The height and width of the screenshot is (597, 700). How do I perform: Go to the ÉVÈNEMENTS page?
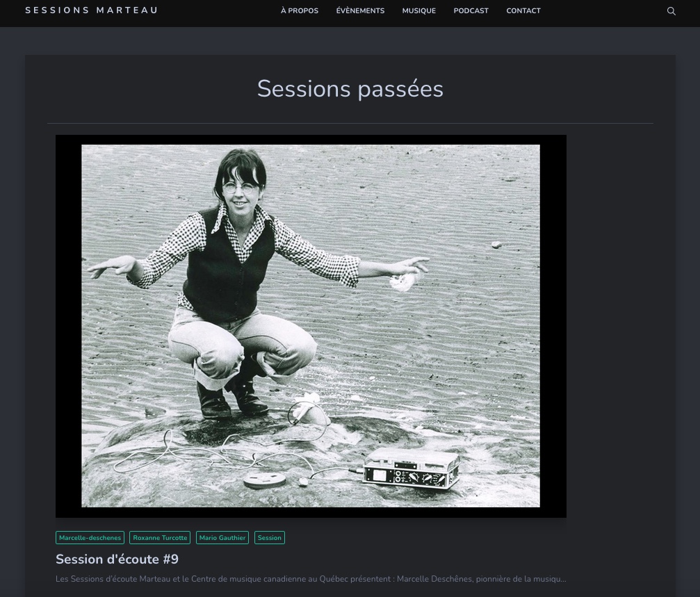coord(360,11)
